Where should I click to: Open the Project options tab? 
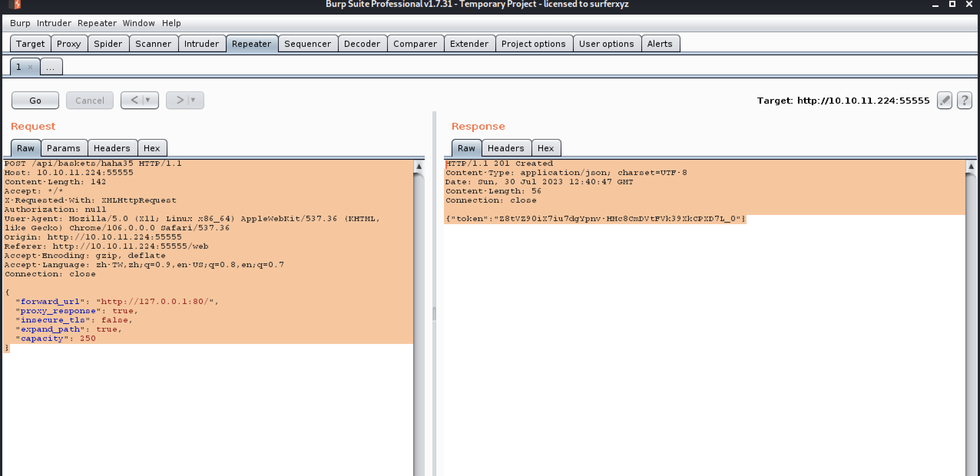coord(534,43)
